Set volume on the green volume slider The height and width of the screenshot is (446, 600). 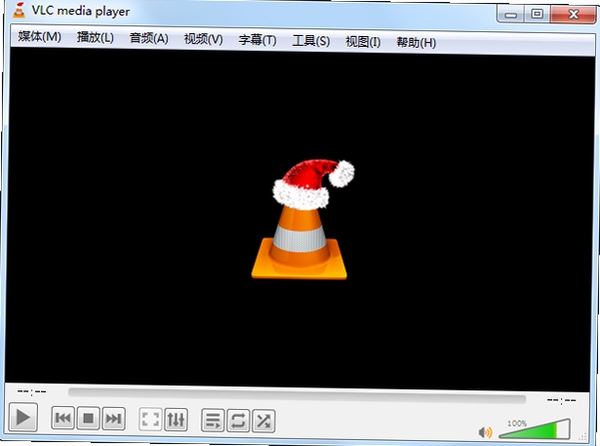point(535,429)
